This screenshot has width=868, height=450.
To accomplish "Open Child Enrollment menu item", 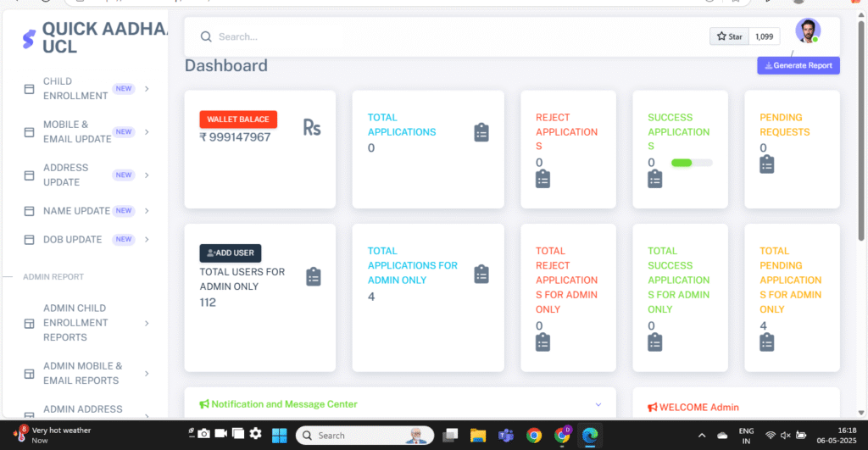I will 87,89.
